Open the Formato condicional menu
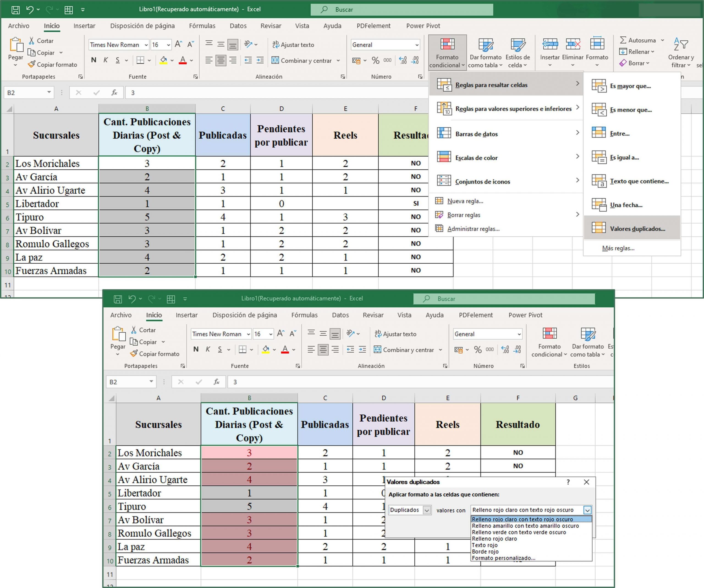The width and height of the screenshot is (704, 588). click(x=447, y=52)
